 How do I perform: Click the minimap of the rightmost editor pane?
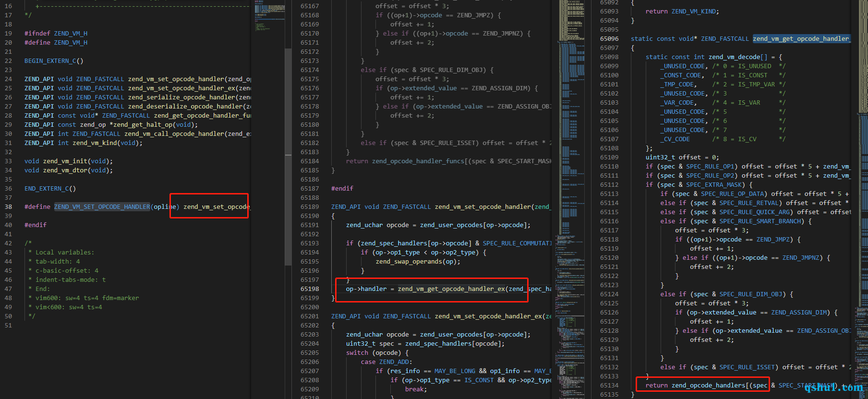click(x=861, y=199)
